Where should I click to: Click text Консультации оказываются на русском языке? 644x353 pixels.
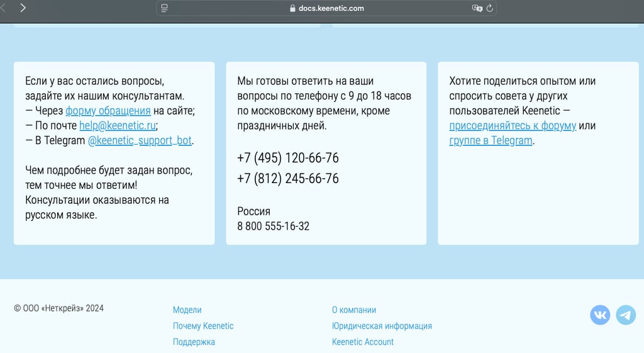[97, 208]
